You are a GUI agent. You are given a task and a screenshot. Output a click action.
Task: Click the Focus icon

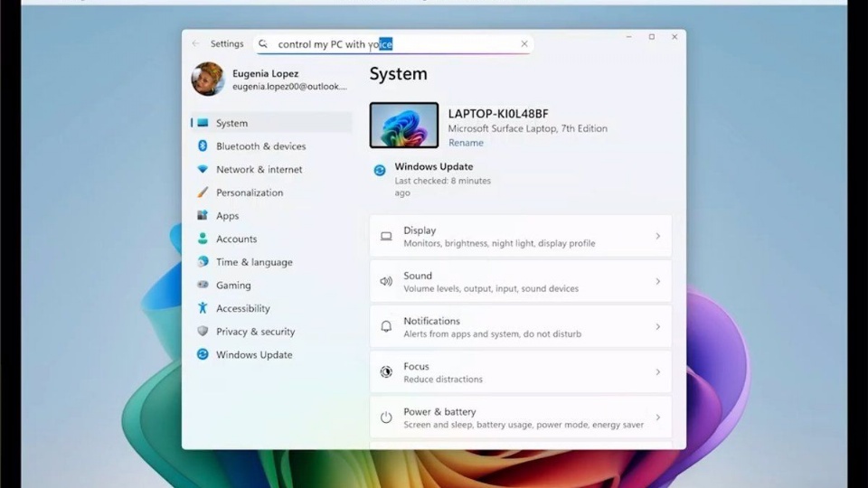tap(386, 371)
